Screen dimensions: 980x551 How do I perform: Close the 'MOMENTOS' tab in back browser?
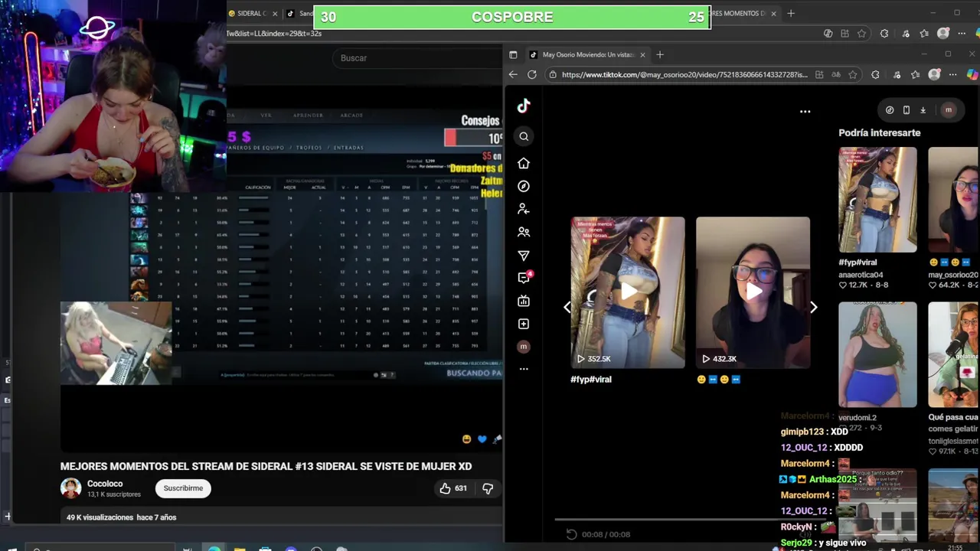click(x=773, y=13)
